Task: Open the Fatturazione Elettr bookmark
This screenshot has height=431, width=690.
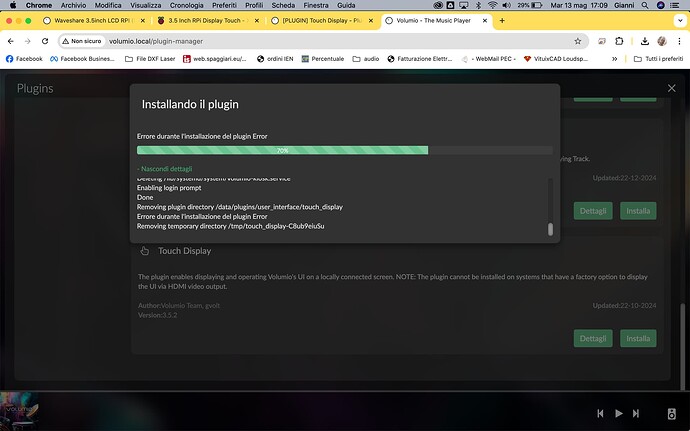Action: point(419,59)
